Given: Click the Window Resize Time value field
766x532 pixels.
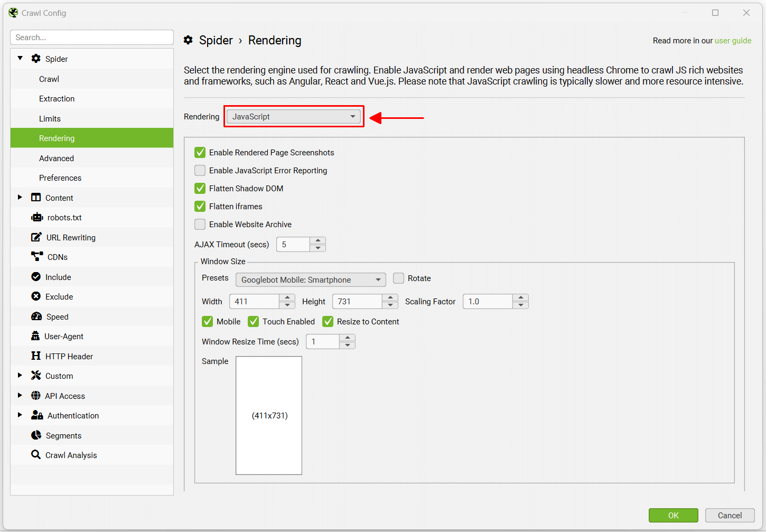Looking at the screenshot, I should pos(323,342).
